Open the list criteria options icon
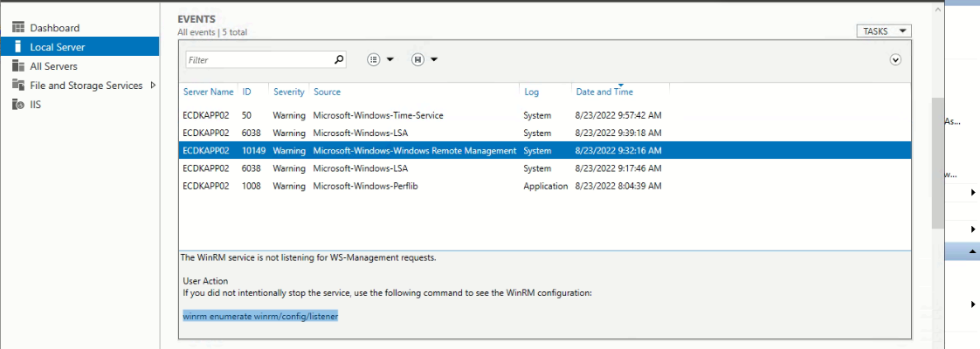Viewport: 980px width, 349px height. pos(374,59)
